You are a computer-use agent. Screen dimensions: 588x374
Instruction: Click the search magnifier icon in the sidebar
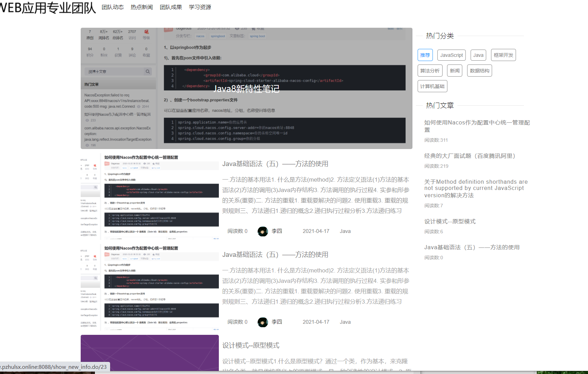pos(148,71)
